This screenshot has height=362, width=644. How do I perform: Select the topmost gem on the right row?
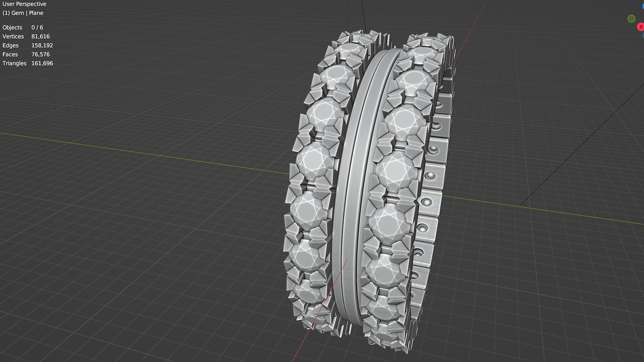point(422,54)
